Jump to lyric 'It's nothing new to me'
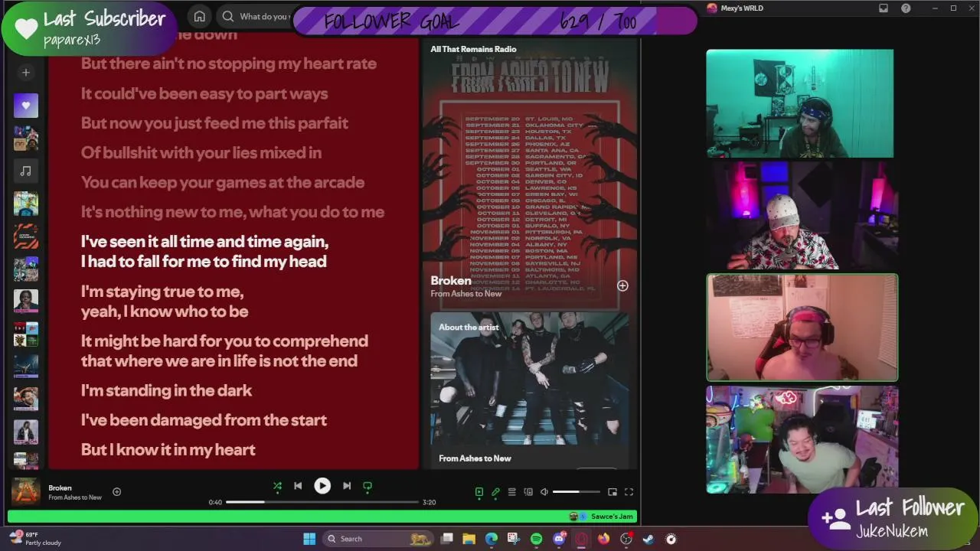Screen dimensions: 980x551 point(233,212)
